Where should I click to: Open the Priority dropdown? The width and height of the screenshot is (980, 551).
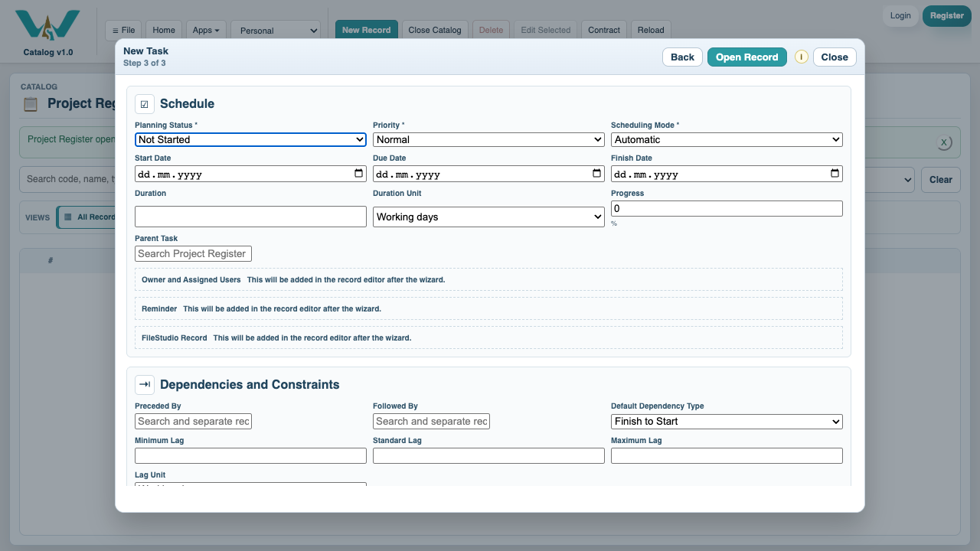click(488, 139)
